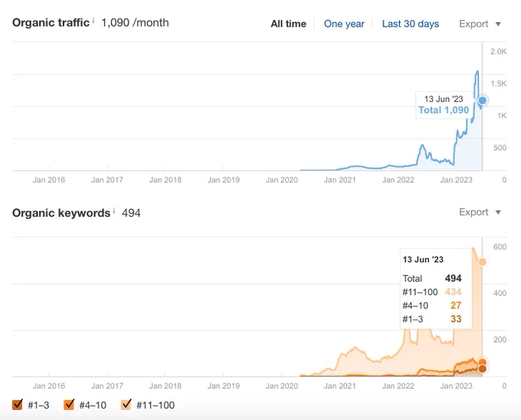Click the Jan 2021 label on keywords chart
The image size is (521, 420).
tap(339, 386)
